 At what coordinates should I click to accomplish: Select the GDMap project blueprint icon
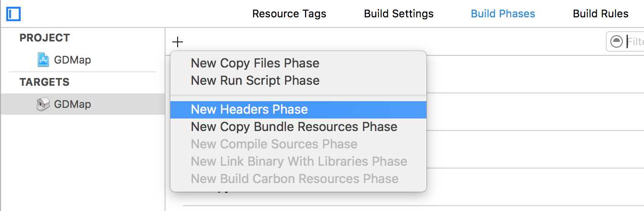pyautogui.click(x=43, y=60)
